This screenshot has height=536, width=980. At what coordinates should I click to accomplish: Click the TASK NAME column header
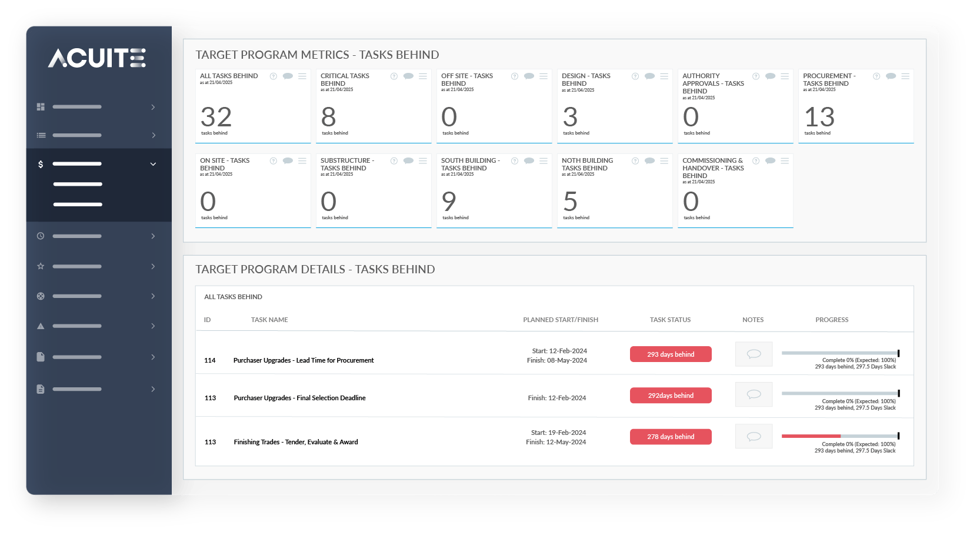269,320
